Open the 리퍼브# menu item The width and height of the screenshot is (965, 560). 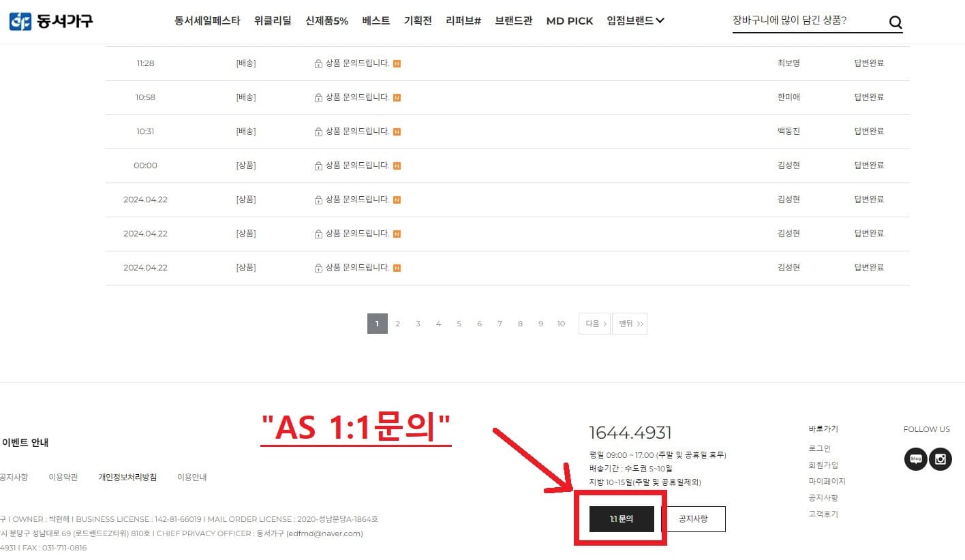(x=463, y=20)
